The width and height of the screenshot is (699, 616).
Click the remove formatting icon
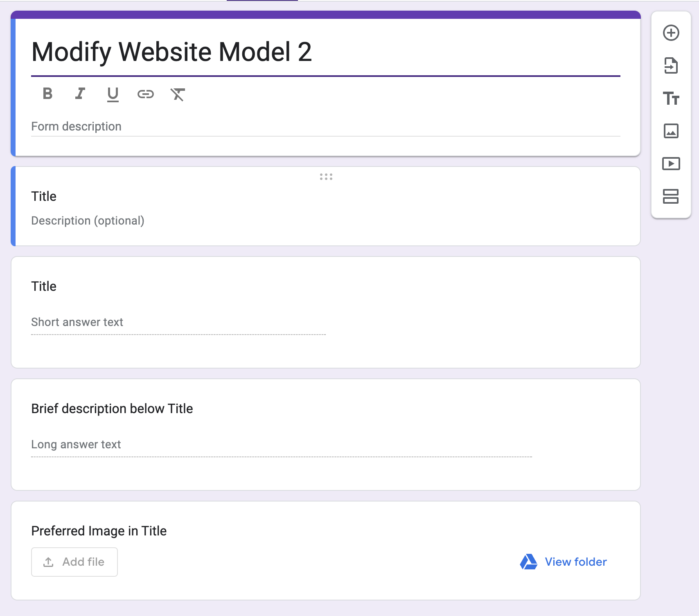click(x=178, y=94)
